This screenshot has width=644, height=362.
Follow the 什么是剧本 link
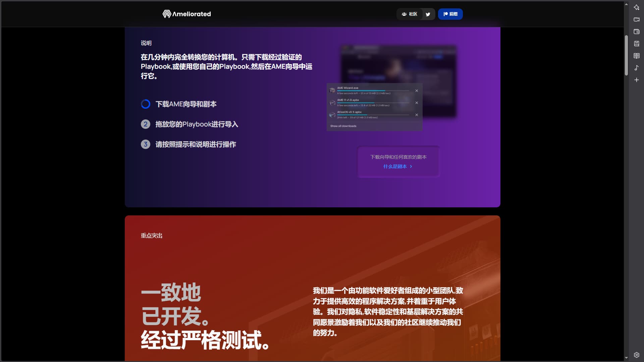click(x=398, y=166)
